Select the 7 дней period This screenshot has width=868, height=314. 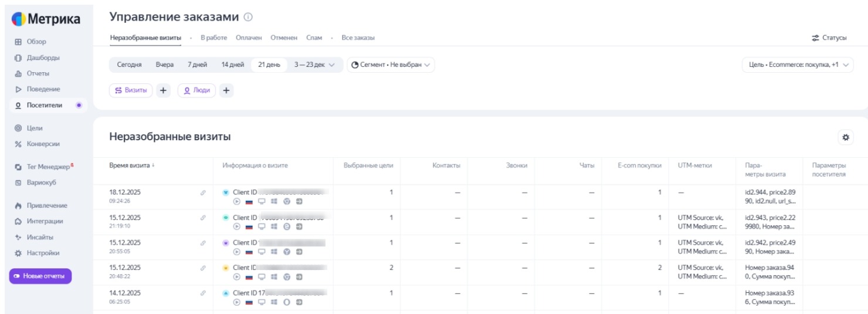[197, 65]
